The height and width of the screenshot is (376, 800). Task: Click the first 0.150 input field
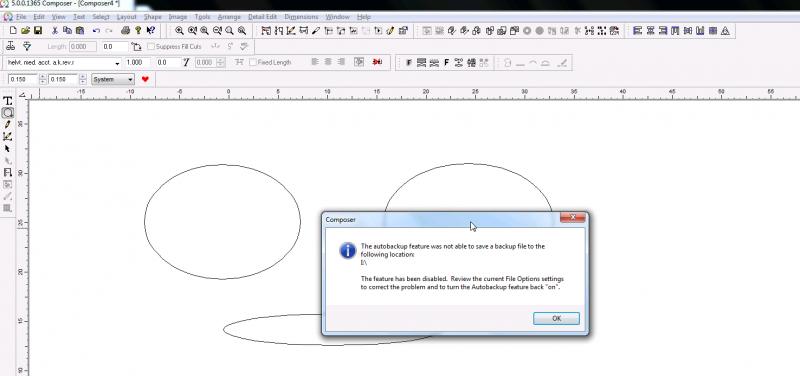pos(23,79)
